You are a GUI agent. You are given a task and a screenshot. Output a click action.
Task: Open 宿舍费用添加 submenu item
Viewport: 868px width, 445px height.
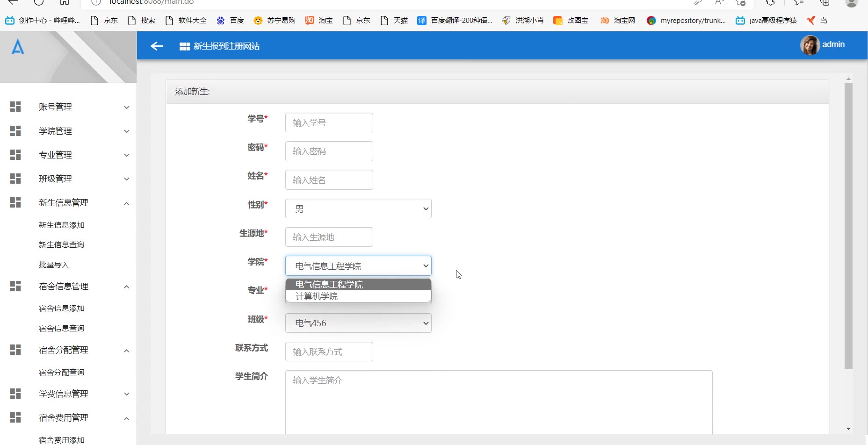pyautogui.click(x=61, y=440)
